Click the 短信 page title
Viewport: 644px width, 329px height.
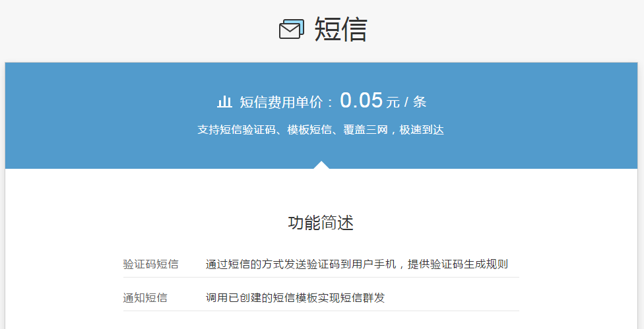340,30
